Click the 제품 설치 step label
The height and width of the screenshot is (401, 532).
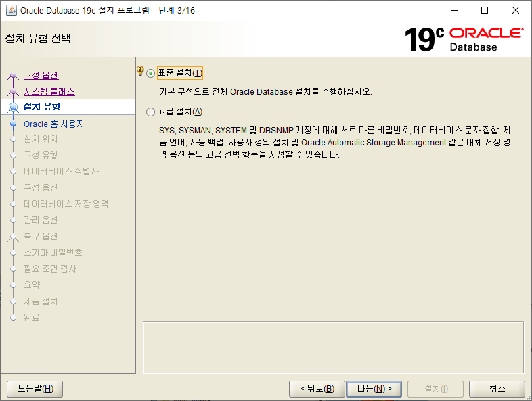coord(41,301)
